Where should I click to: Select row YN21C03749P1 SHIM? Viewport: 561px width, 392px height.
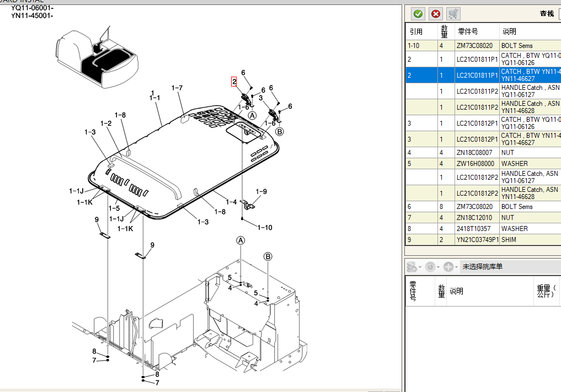coord(483,240)
